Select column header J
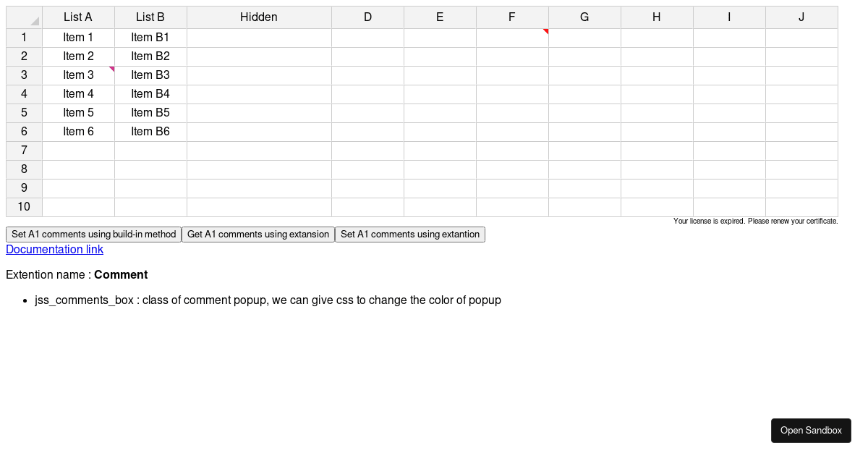Screen dimensions: 868x456 [x=801, y=17]
